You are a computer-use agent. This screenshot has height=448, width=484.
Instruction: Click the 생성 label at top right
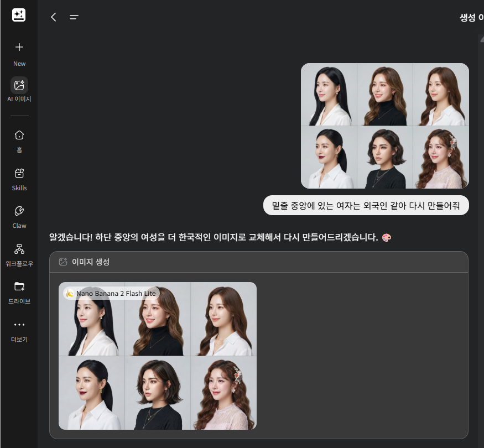pyautogui.click(x=467, y=18)
